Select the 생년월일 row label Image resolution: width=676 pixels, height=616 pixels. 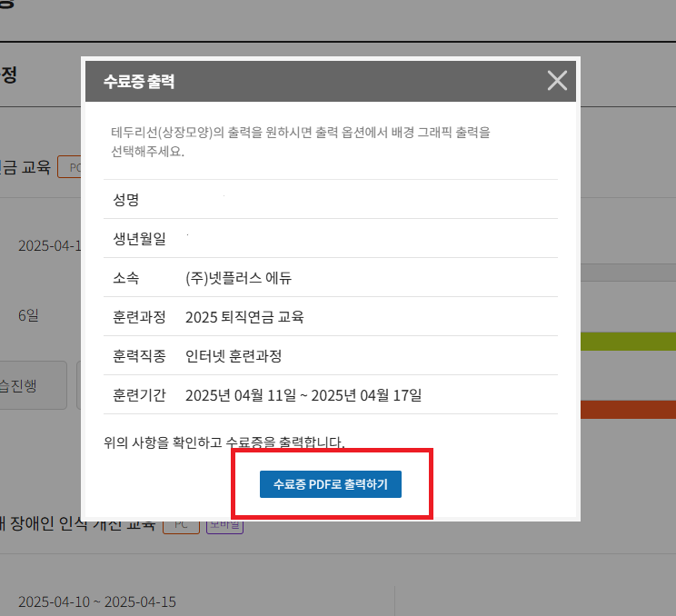(x=139, y=239)
